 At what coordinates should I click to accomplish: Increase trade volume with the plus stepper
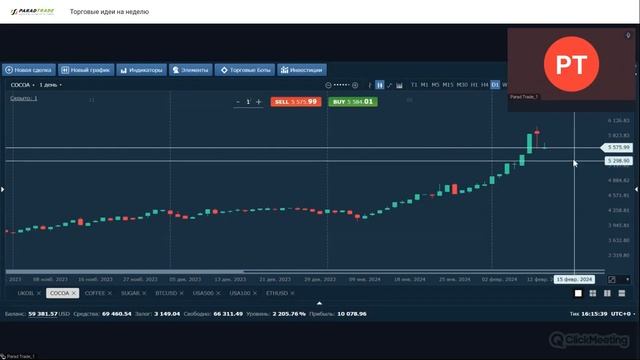pyautogui.click(x=258, y=102)
